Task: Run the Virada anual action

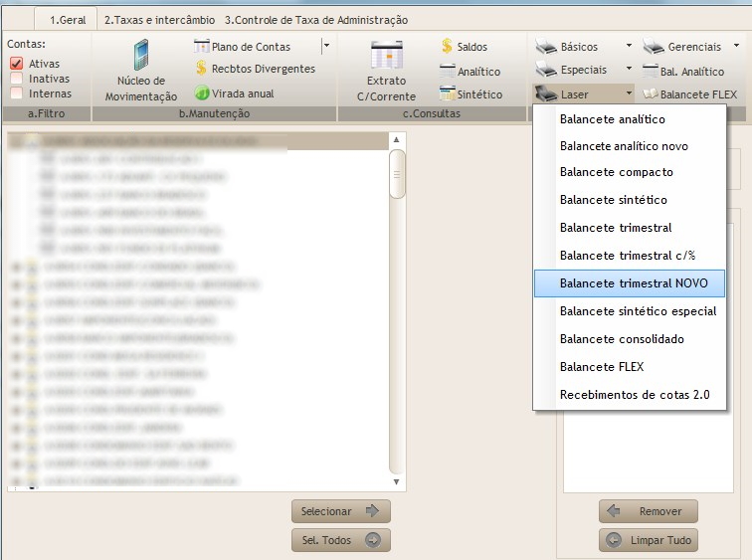Action: (202, 93)
